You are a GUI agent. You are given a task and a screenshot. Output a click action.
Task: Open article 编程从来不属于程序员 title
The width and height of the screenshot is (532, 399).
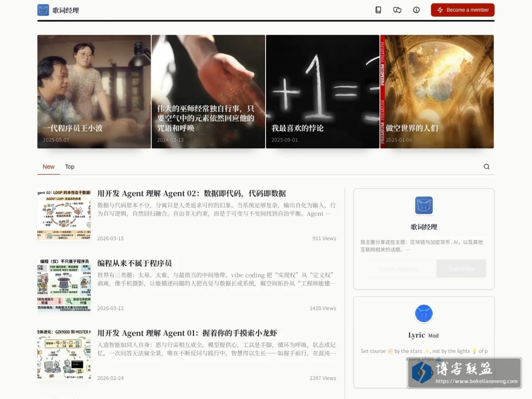tap(134, 263)
